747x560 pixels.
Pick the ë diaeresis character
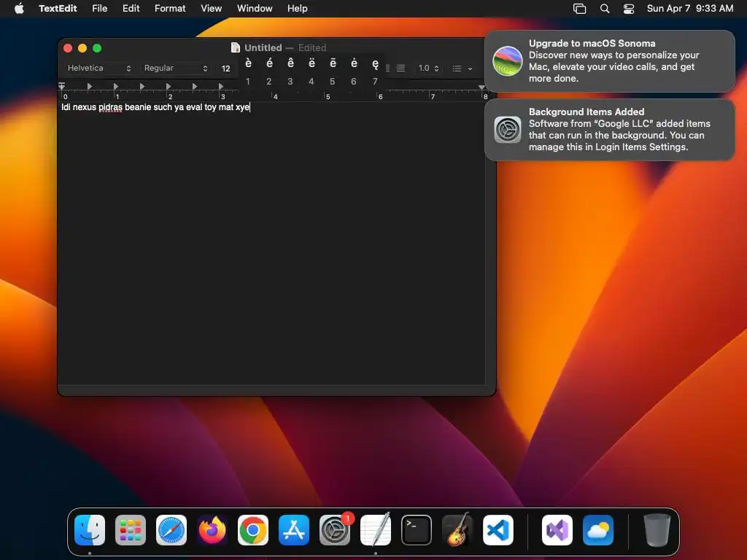(311, 64)
